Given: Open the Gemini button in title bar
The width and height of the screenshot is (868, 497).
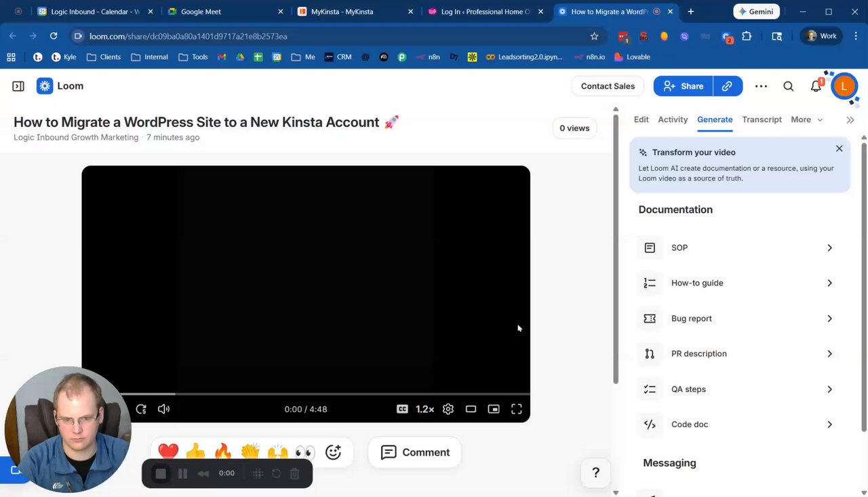Looking at the screenshot, I should pos(756,12).
